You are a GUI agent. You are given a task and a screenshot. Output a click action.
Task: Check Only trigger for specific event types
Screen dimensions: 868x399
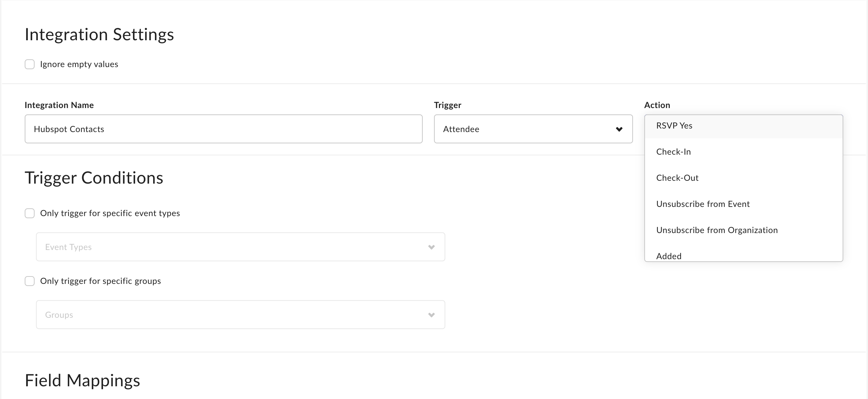coord(30,213)
